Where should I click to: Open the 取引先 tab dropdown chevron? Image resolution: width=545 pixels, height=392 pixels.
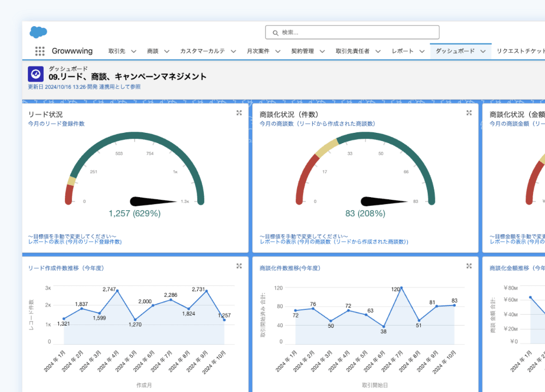[x=134, y=51]
